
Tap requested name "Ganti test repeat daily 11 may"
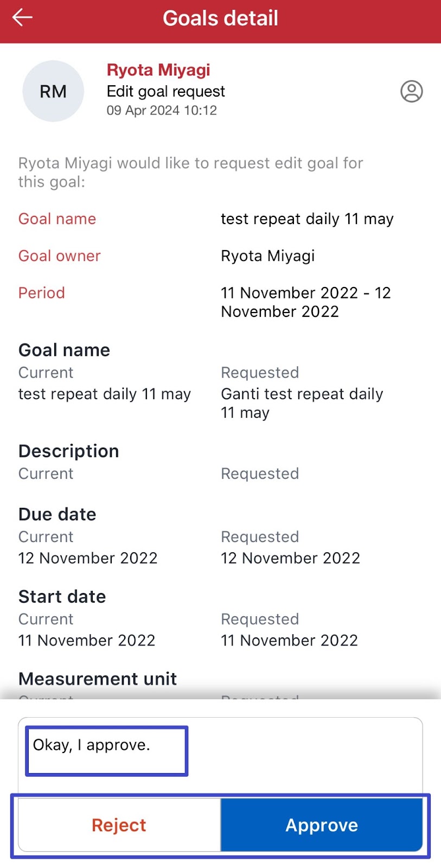click(x=302, y=403)
